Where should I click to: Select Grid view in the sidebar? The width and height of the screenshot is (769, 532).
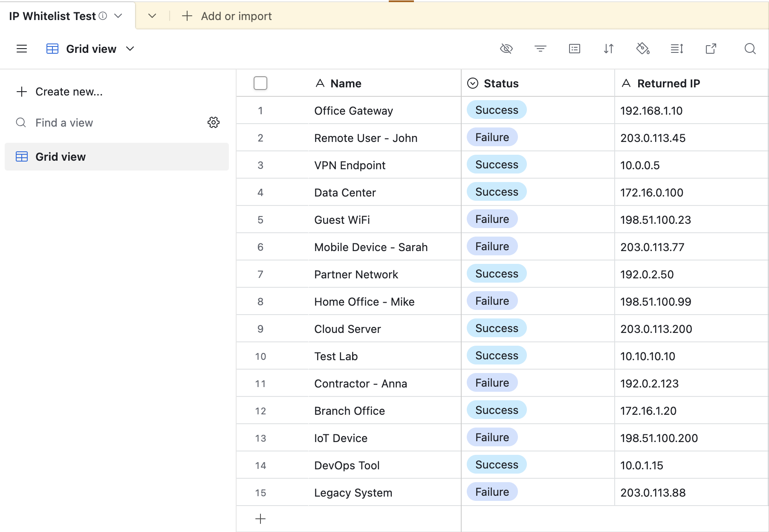117,156
